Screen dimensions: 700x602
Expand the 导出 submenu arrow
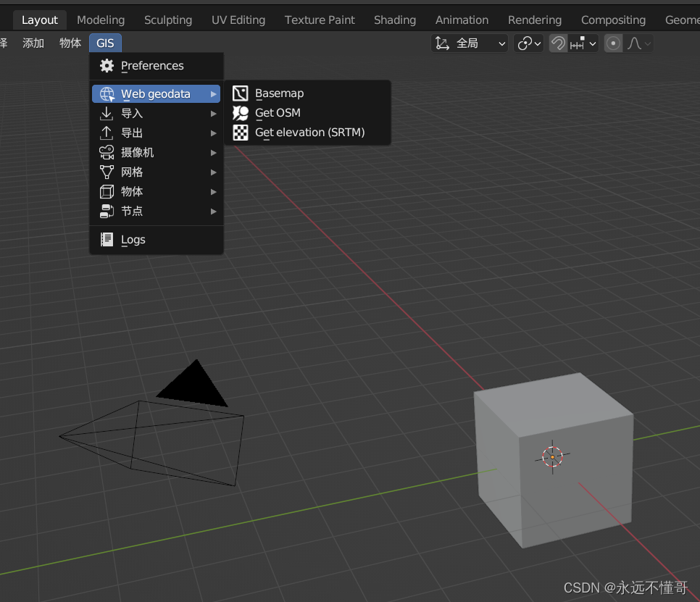tap(213, 133)
